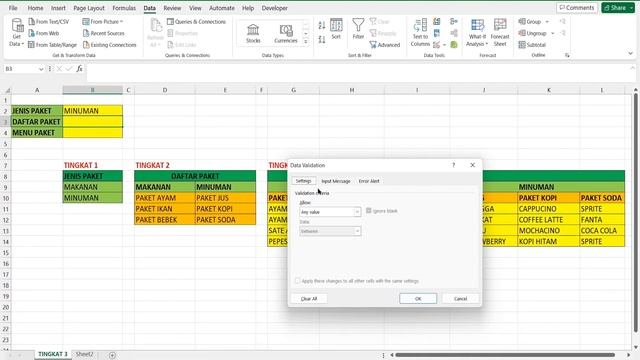Open What-If Analysis menu
Screen dimensions: 640x360
[x=477, y=33]
